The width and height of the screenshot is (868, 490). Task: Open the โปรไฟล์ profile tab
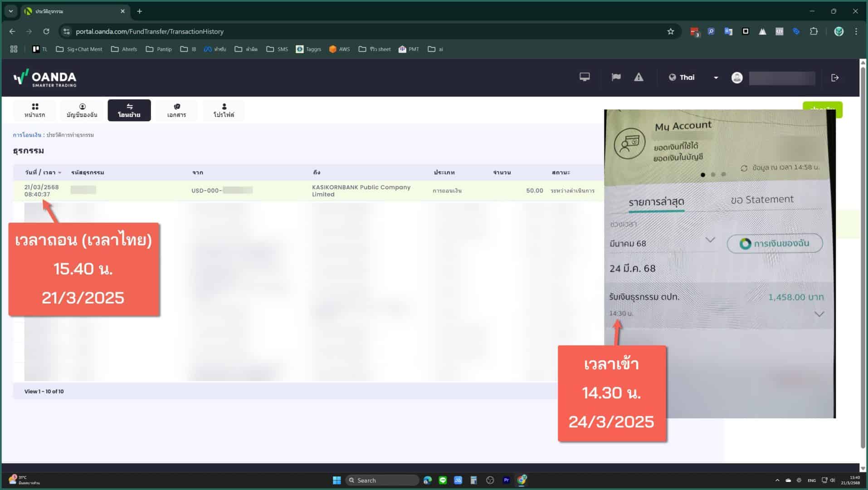tap(224, 110)
